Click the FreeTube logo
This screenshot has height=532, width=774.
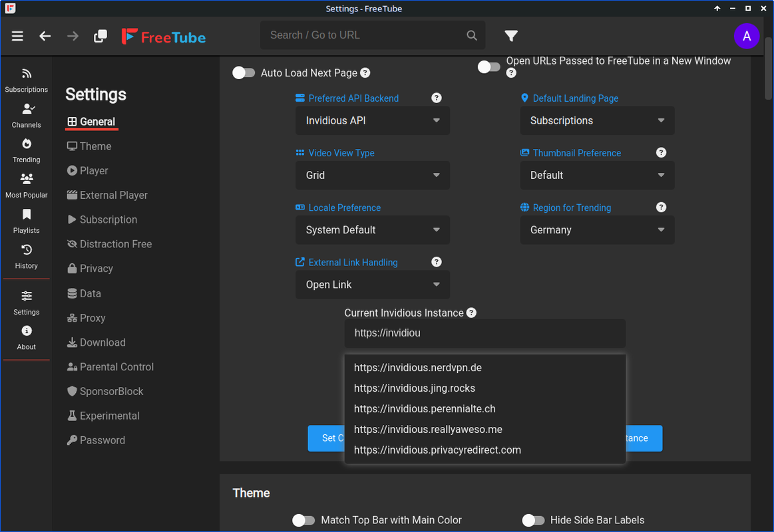tap(164, 37)
